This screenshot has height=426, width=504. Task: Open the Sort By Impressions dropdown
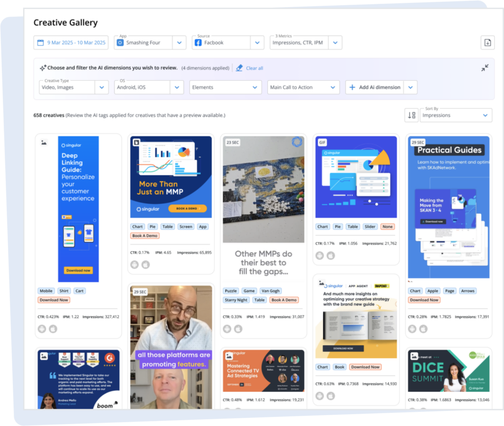tap(485, 115)
